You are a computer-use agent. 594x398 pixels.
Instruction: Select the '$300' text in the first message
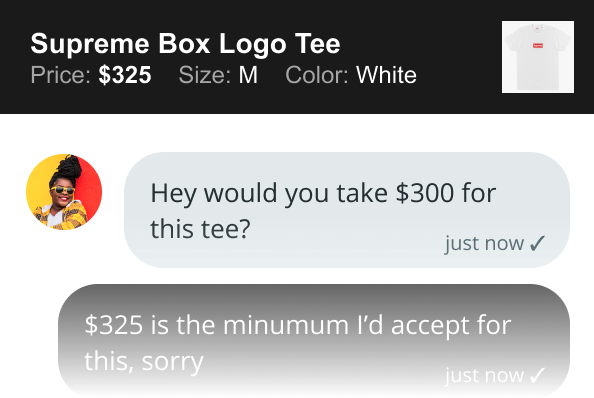pos(425,193)
